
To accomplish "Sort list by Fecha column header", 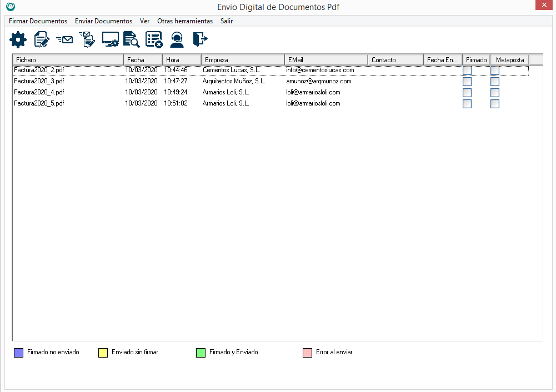I will coord(142,60).
